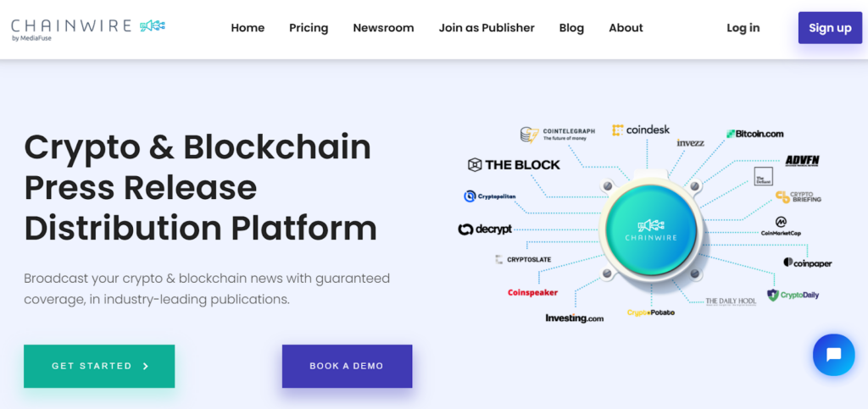Click the central Chainwire hub graphic

(651, 229)
